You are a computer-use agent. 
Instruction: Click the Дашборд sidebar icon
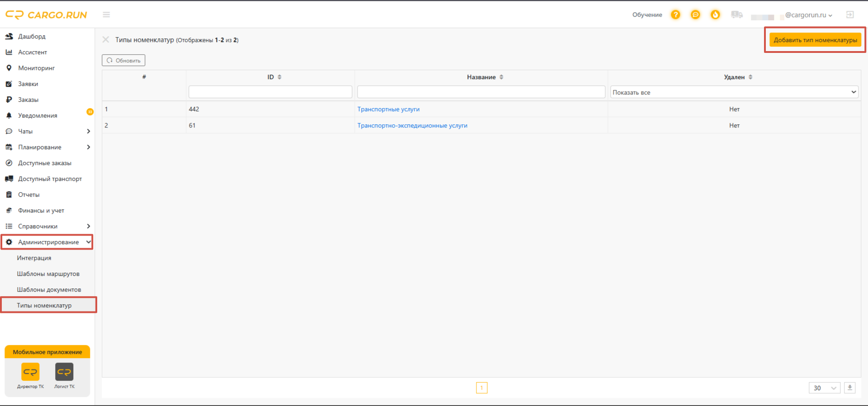[x=9, y=36]
